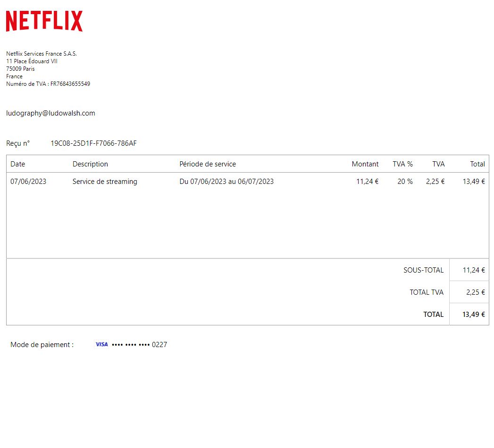Click the SOUS-TOTAL label
This screenshot has height=448, width=494.
click(x=423, y=270)
